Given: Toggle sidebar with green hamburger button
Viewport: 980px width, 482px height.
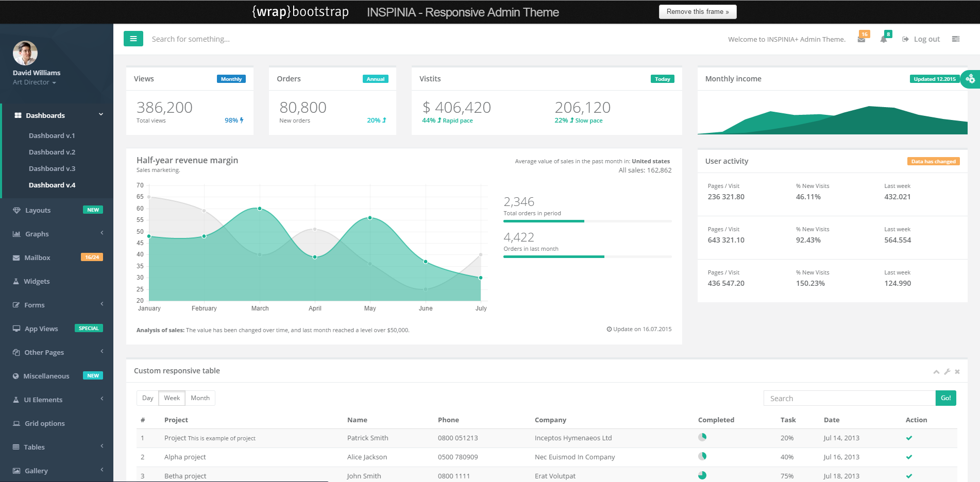Looking at the screenshot, I should (x=133, y=39).
